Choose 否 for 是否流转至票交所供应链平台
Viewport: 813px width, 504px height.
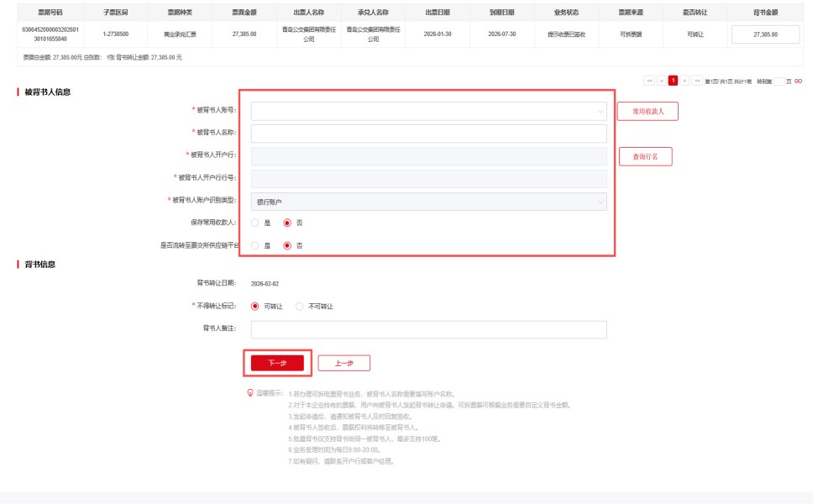[287, 246]
